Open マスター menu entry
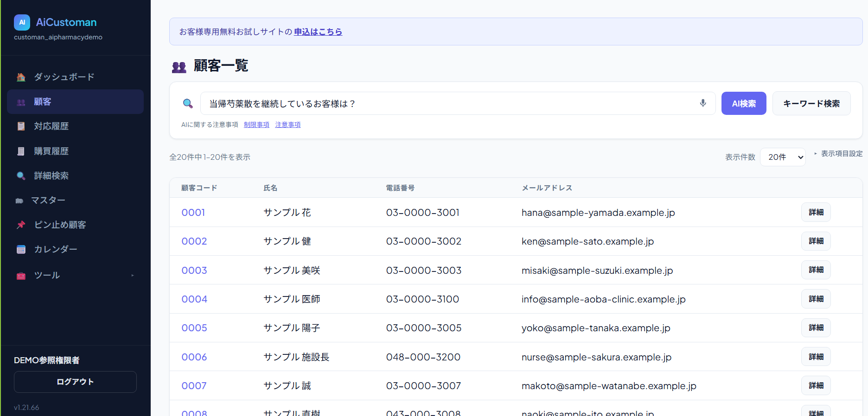Image resolution: width=868 pixels, height=416 pixels. click(75, 200)
